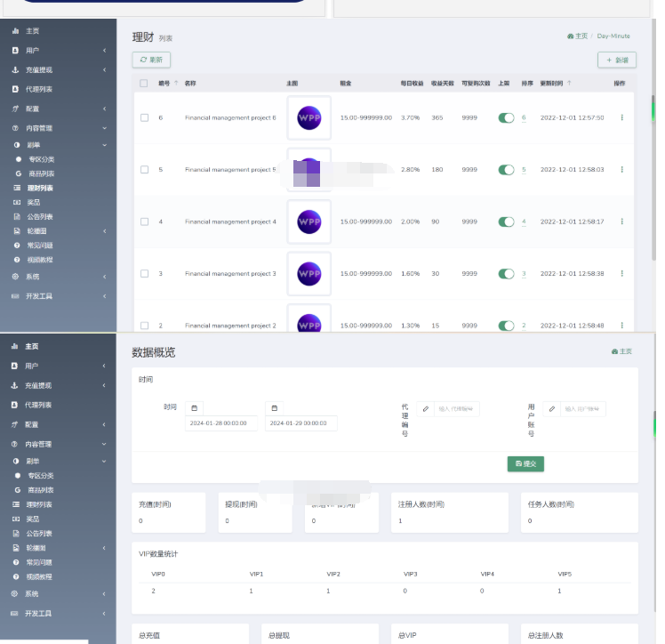
Task: Check the select-all checkbox in table header
Action: pos(145,83)
